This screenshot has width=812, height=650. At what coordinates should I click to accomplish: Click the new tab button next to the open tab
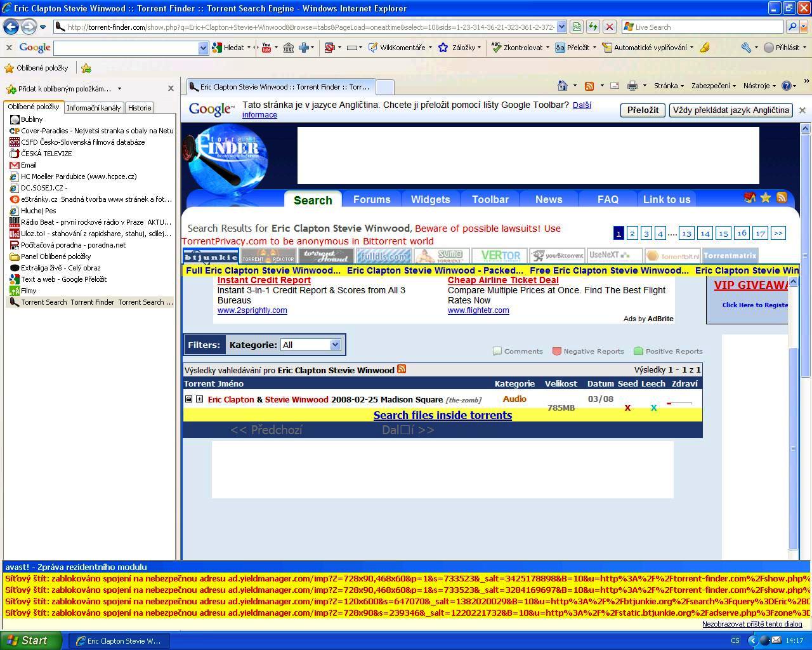click(x=384, y=87)
